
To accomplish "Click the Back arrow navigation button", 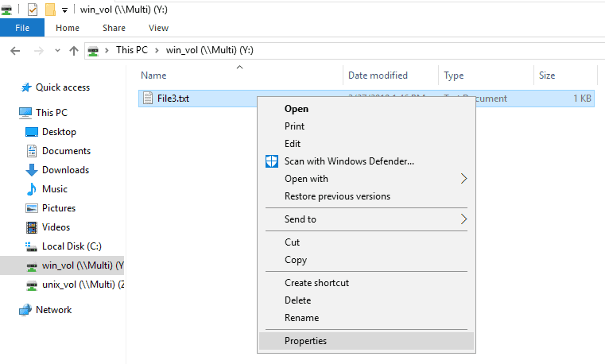I will tap(15, 50).
